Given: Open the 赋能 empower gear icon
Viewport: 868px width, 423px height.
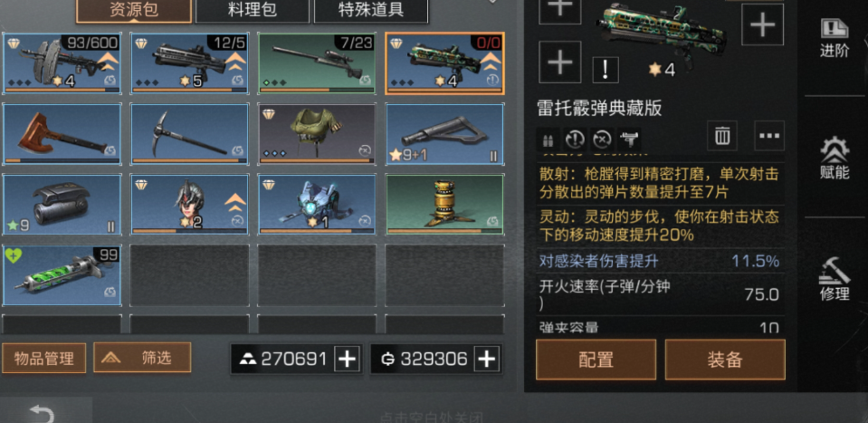Looking at the screenshot, I should 835,159.
